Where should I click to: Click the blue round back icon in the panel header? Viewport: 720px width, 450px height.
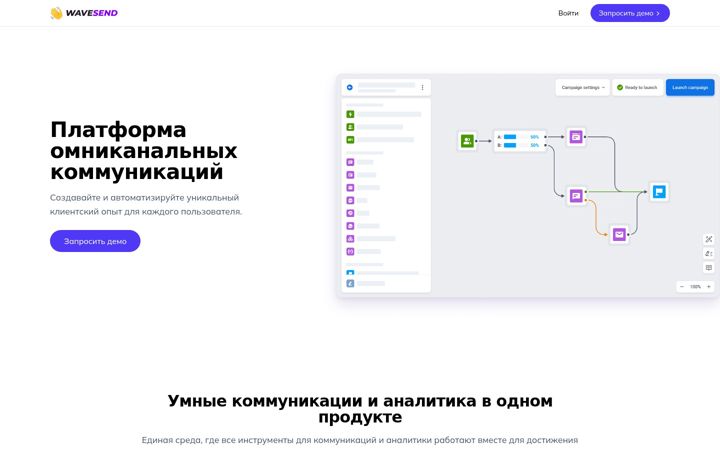coord(349,87)
